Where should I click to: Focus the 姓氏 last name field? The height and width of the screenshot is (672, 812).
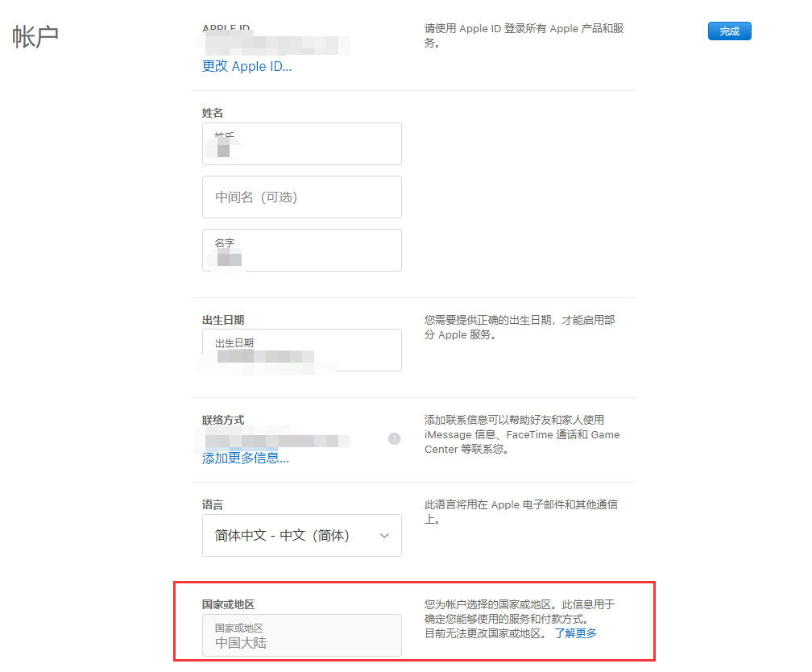(x=301, y=144)
